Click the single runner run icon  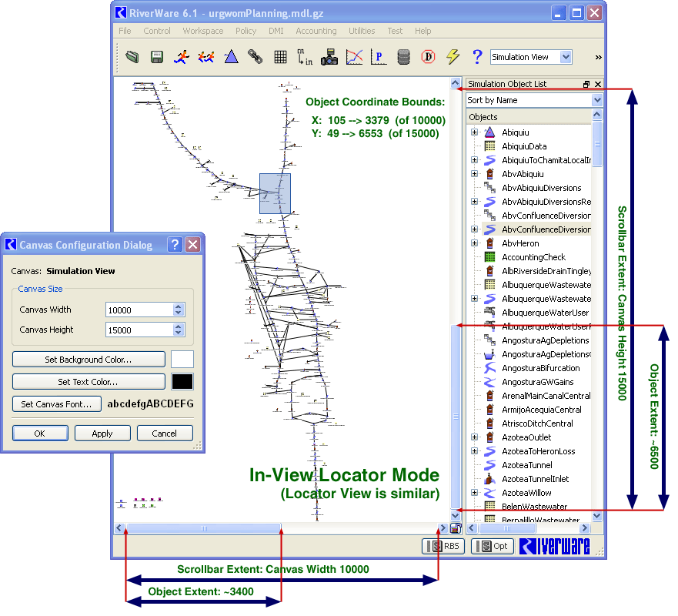182,57
